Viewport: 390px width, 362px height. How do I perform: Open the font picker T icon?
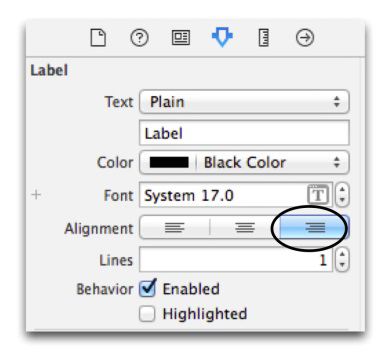(318, 195)
